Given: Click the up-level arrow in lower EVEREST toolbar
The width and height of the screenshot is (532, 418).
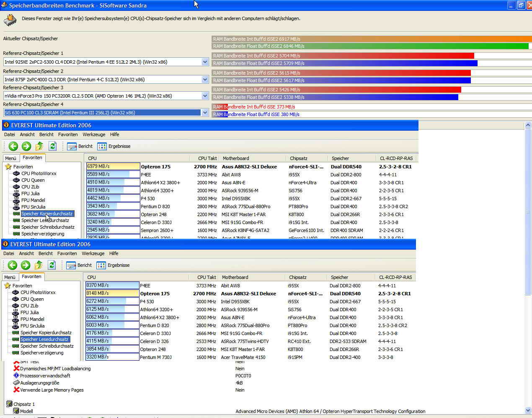Looking at the screenshot, I should [39, 265].
